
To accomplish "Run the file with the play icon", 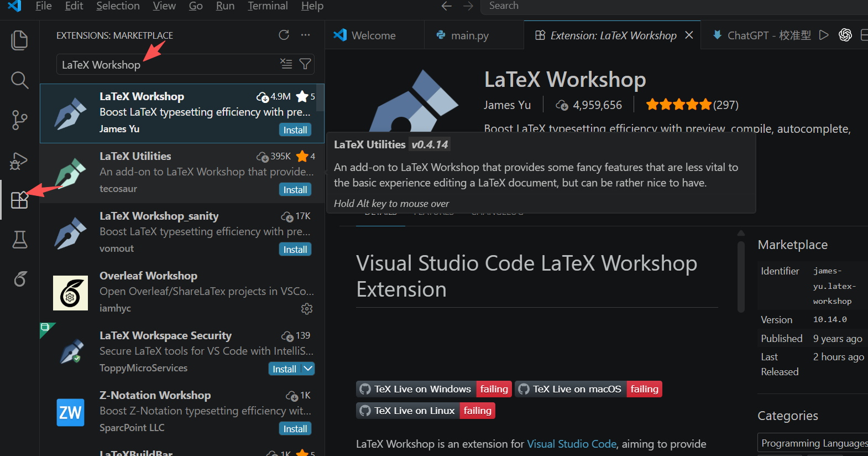I will point(824,35).
